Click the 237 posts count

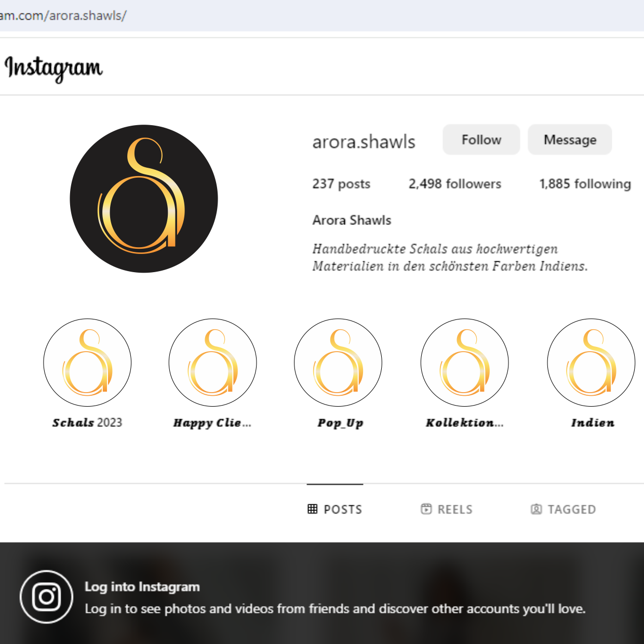(x=341, y=184)
